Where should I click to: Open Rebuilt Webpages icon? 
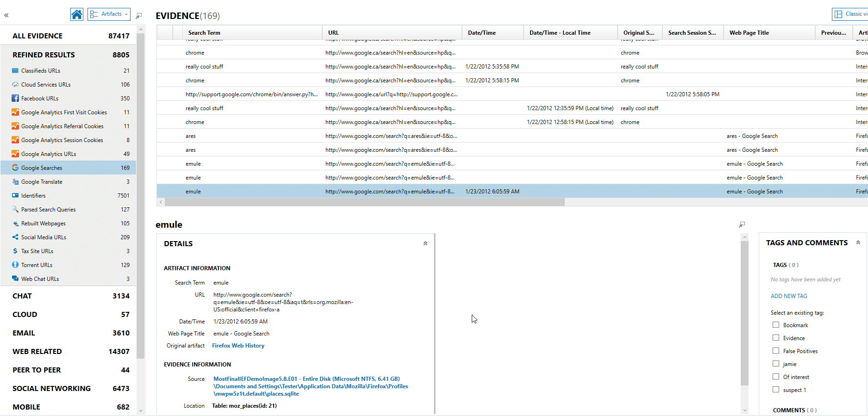(15, 224)
